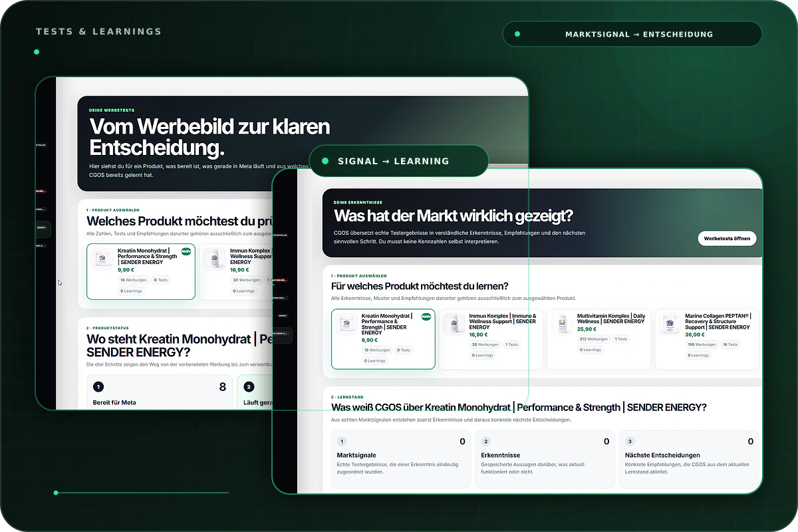This screenshot has width=798, height=532.
Task: Click step 3 badge on Nächste Entscheidungen card
Action: click(630, 442)
